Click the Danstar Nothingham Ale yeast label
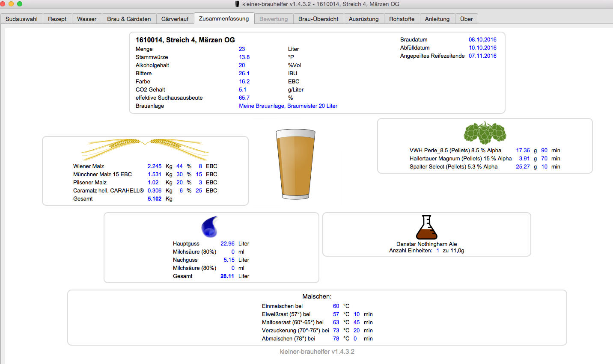The image size is (613, 364). [426, 244]
